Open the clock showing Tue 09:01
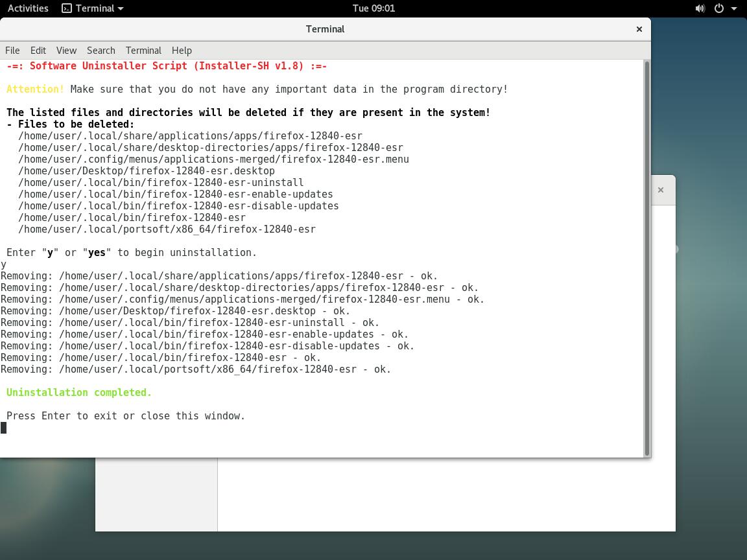 pos(373,8)
